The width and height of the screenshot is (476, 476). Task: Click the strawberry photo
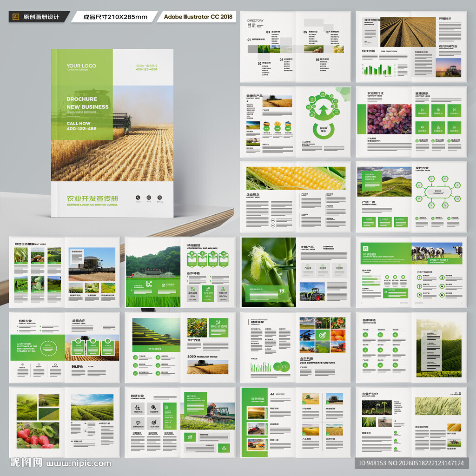[38, 435]
